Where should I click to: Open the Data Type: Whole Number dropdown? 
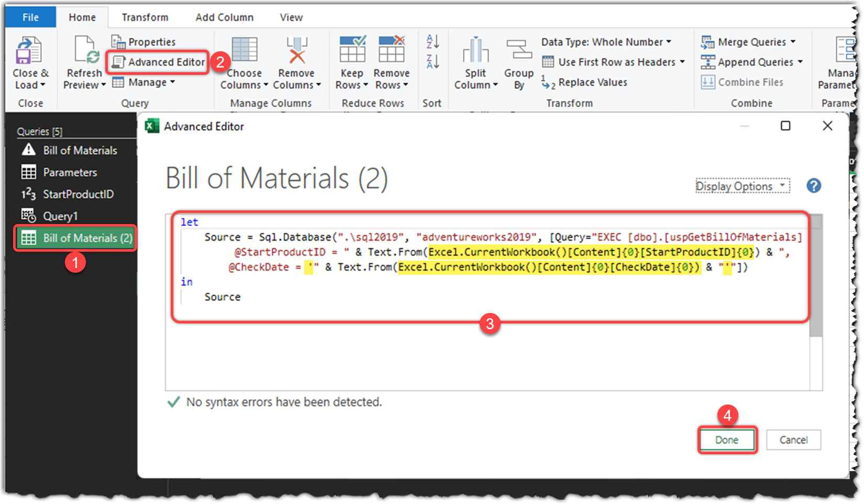[x=606, y=42]
